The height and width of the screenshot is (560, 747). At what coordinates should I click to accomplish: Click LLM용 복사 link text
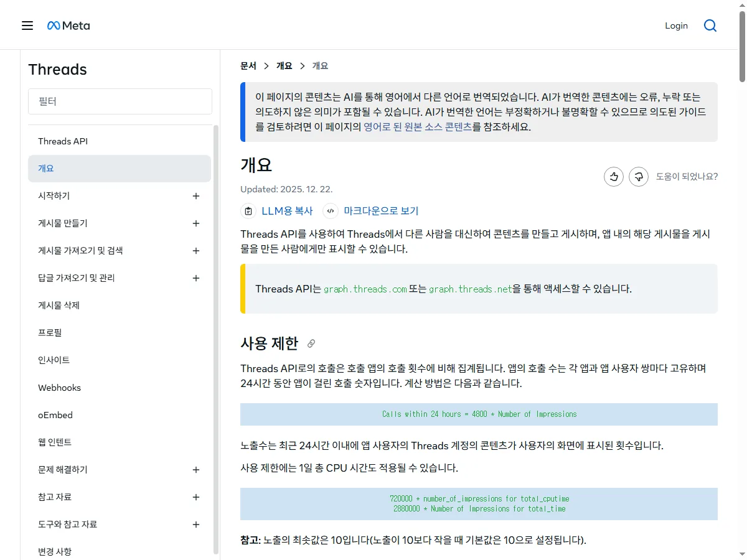pyautogui.click(x=287, y=211)
